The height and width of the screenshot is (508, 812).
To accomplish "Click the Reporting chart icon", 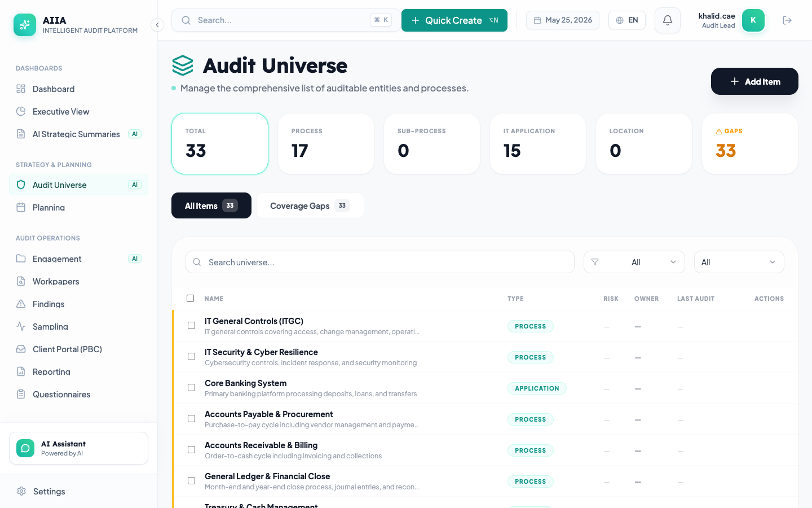I will 21,371.
